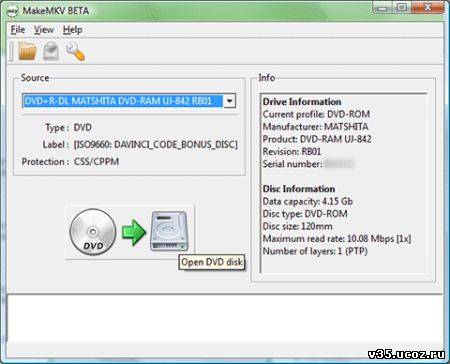This screenshot has width=450, height=364.
Task: Click the CSS/CPPM protection value
Action: point(96,162)
